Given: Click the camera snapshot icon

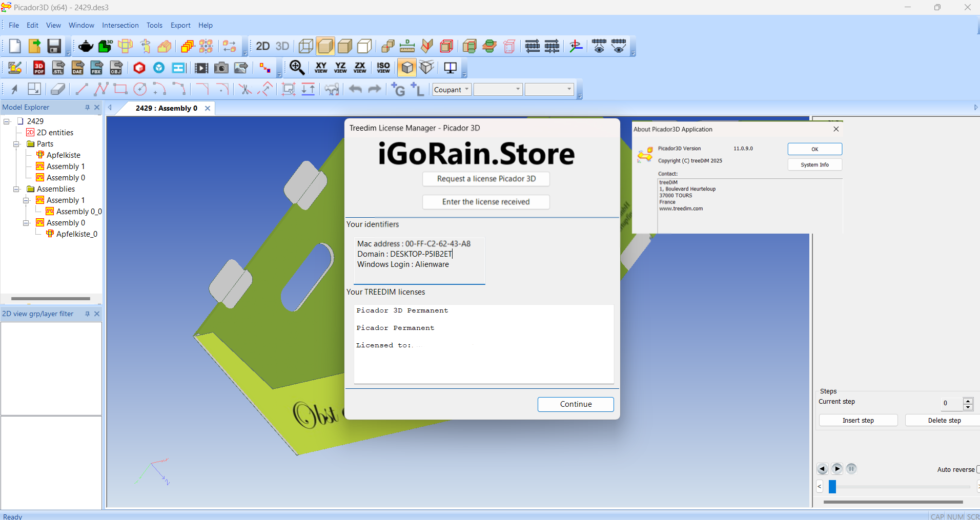Looking at the screenshot, I should point(221,68).
